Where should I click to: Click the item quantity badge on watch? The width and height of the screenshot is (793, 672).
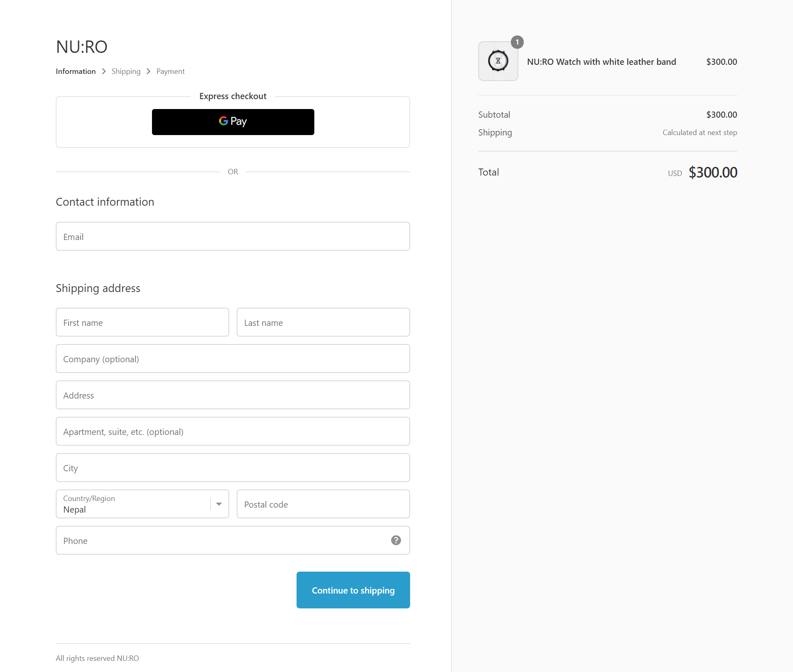[x=517, y=42]
